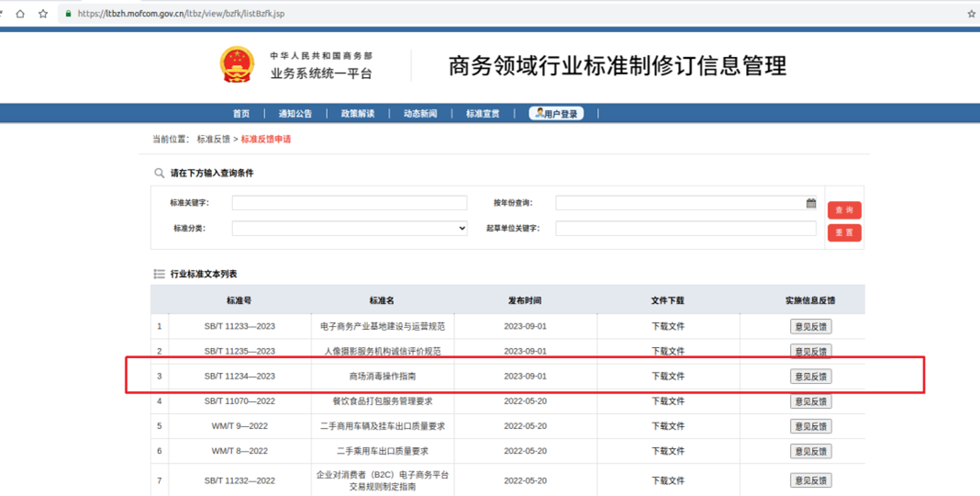Go to 政策解读 page
Viewport: 980px width, 496px height.
[x=358, y=114]
